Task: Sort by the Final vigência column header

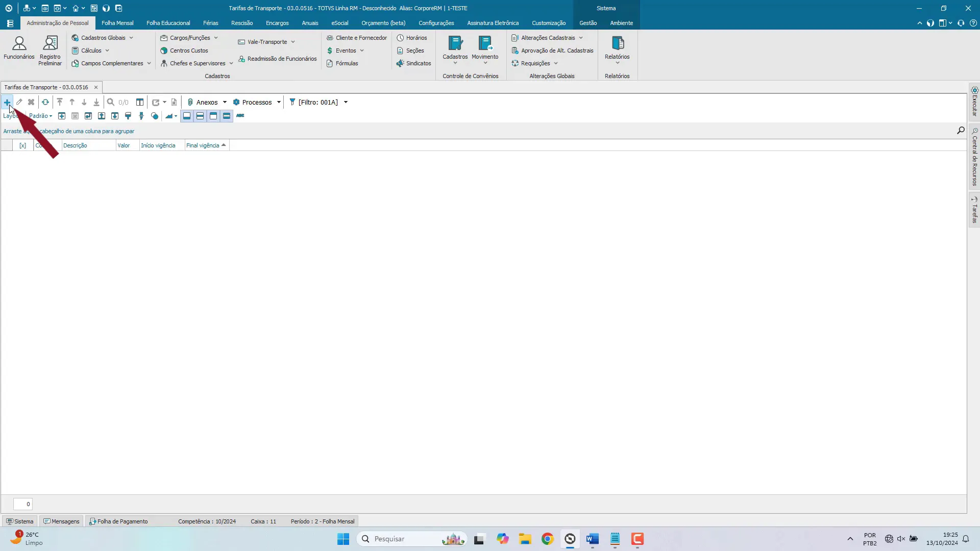Action: tap(207, 145)
